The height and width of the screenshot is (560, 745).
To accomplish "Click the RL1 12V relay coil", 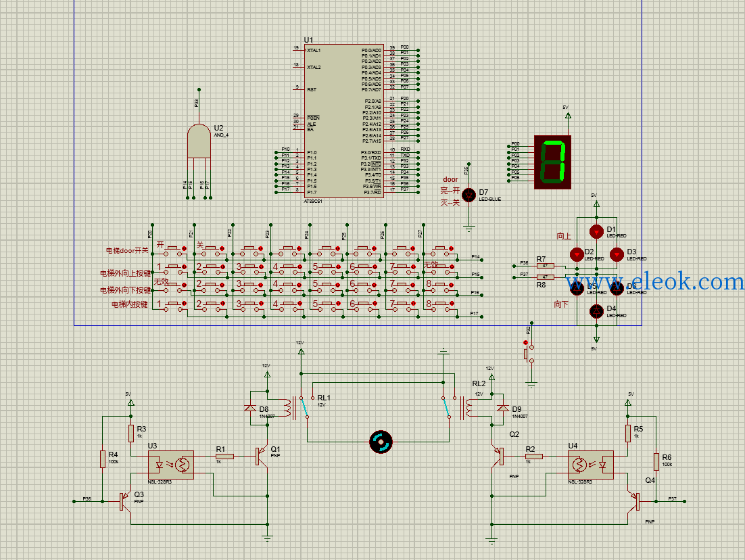I will (289, 408).
